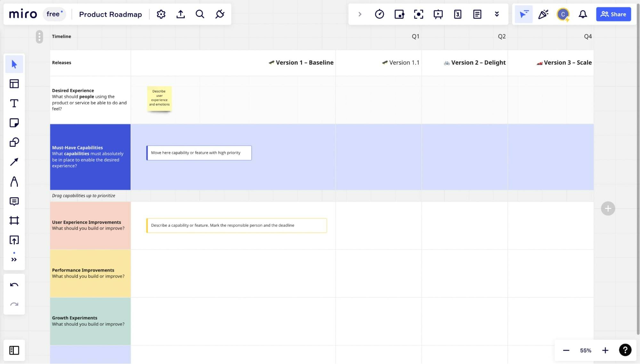
Task: Choose the Shapes tool
Action: [14, 142]
